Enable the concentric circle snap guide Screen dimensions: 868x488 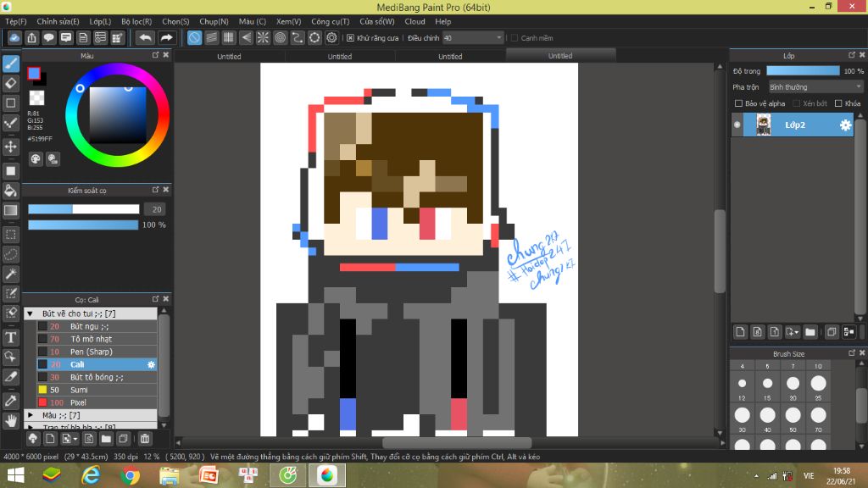click(x=280, y=37)
